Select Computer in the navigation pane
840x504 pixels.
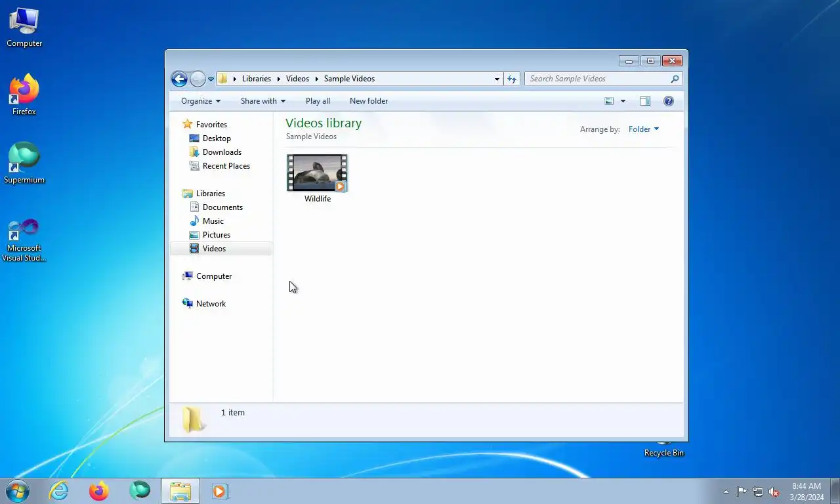point(214,276)
